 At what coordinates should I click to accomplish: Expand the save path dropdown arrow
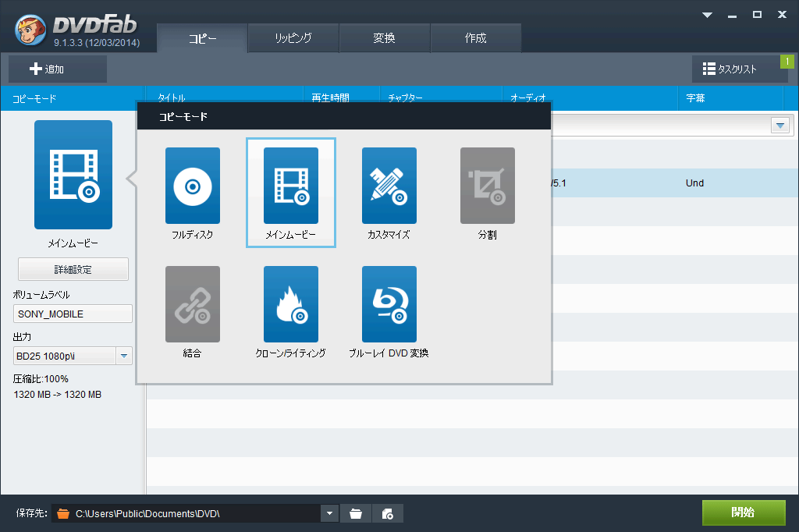pyautogui.click(x=330, y=513)
